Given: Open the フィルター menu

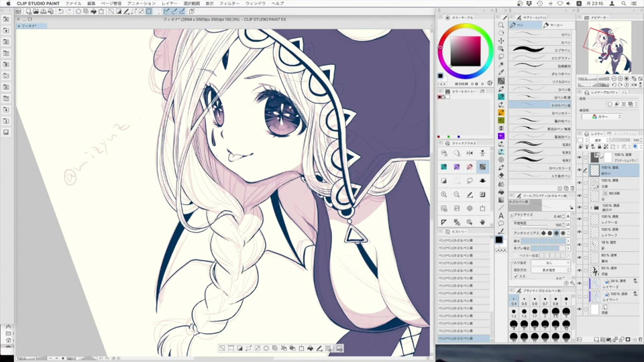Looking at the screenshot, I should point(229,3).
